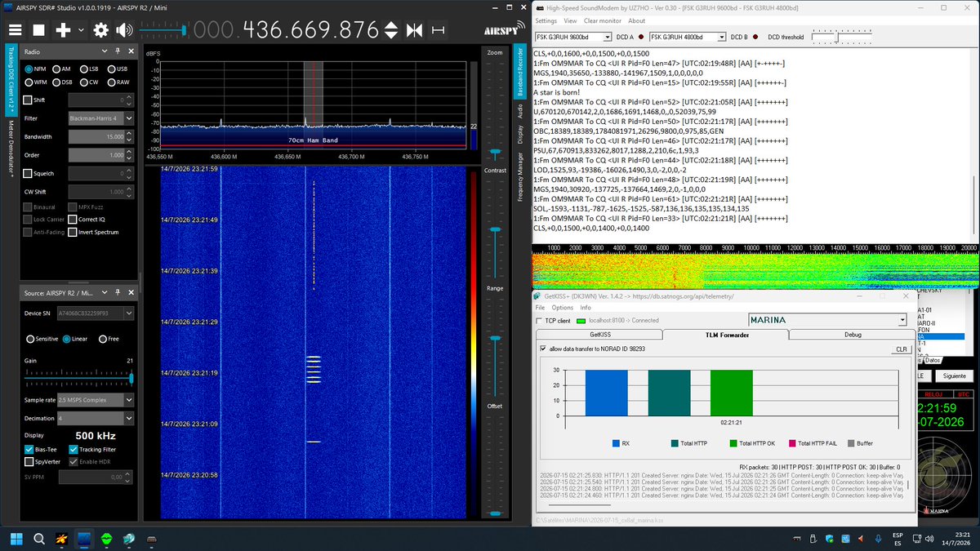This screenshot has width=980, height=551.
Task: Open the Meteor Demodulator side tab
Action: 11,149
